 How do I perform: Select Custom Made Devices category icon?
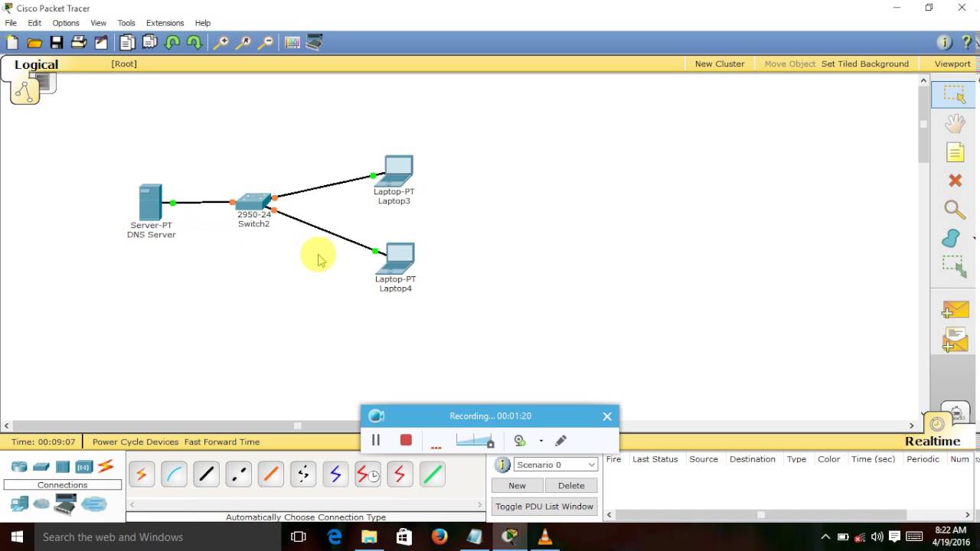coord(65,504)
